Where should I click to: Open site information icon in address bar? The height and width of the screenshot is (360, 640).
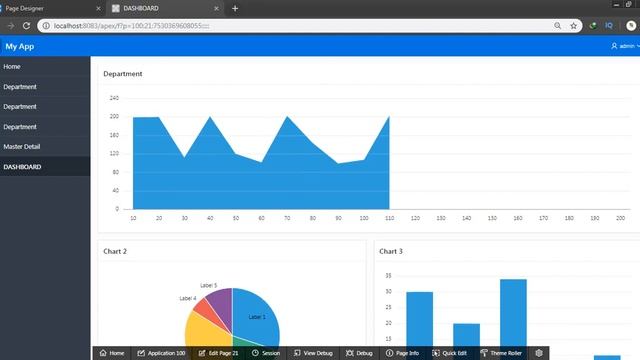click(x=46, y=26)
